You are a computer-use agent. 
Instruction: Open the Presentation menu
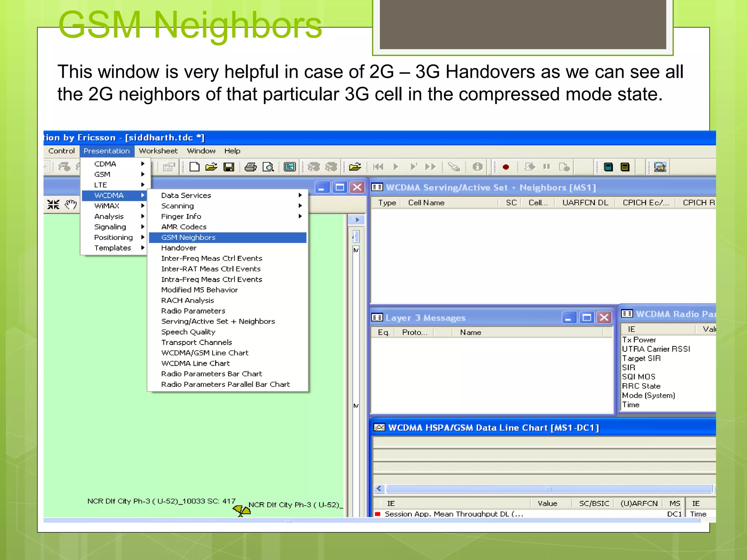[107, 151]
